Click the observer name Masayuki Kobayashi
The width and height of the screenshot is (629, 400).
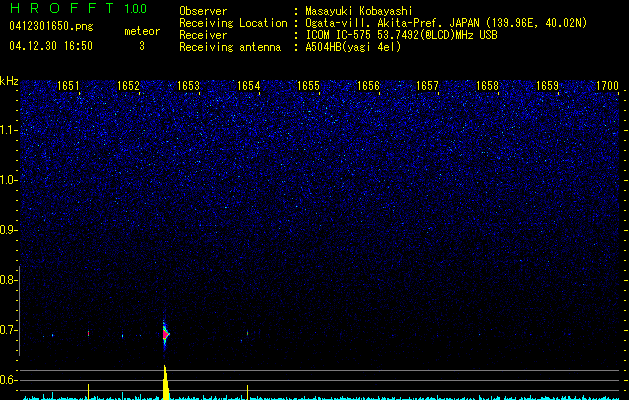pos(359,11)
